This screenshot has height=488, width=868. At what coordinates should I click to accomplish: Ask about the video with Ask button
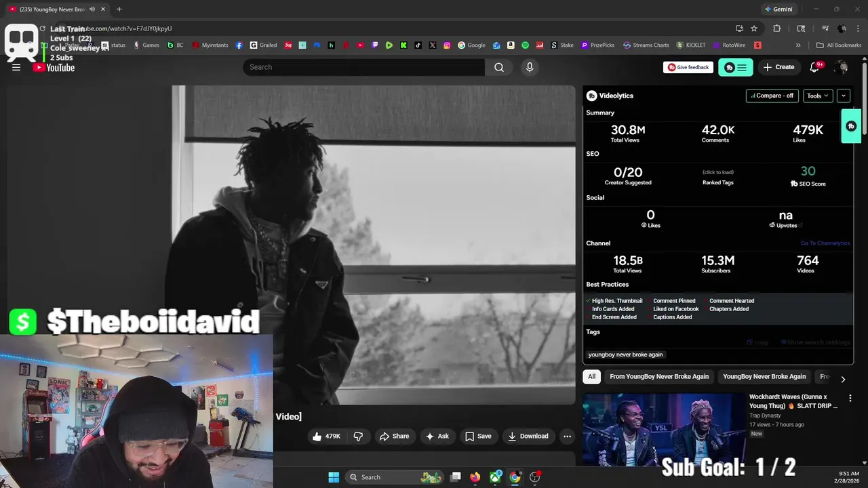coord(437,436)
